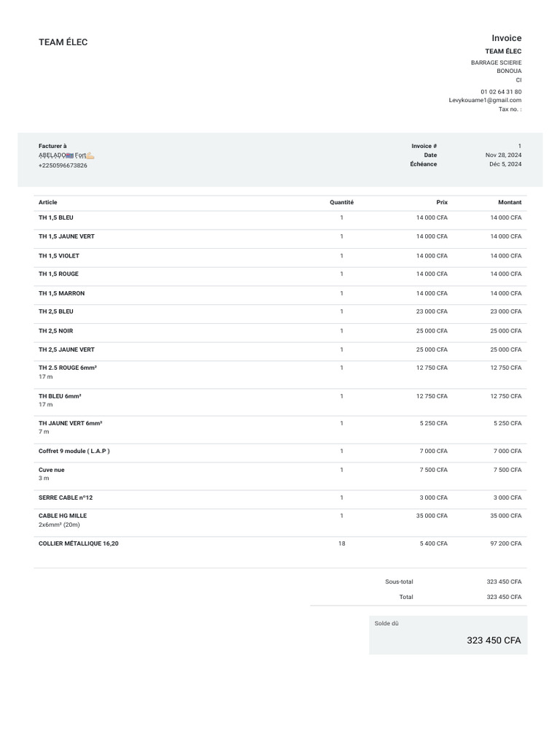
Task: Click the flexed arm emoji beside customer name
Action: (x=90, y=155)
